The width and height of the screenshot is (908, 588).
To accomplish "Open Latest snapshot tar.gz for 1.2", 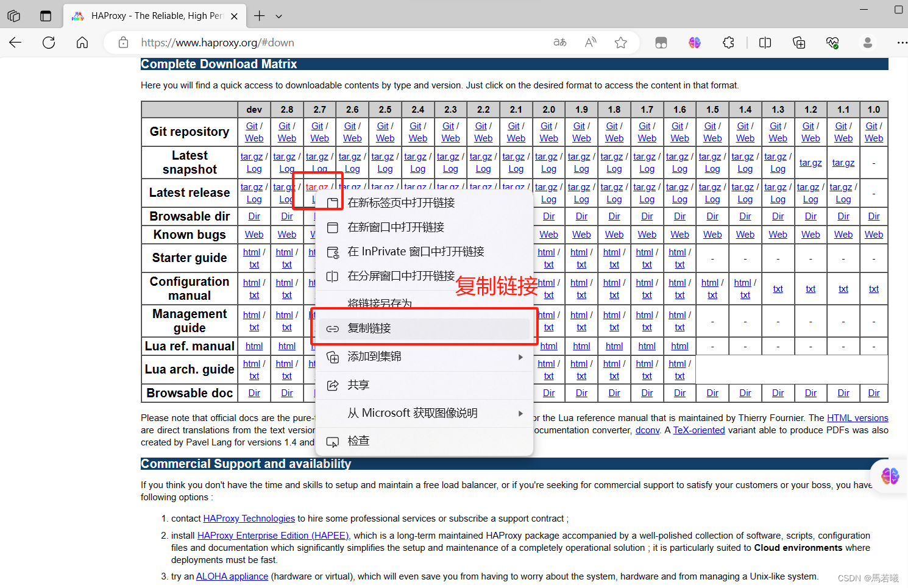I will pyautogui.click(x=810, y=163).
